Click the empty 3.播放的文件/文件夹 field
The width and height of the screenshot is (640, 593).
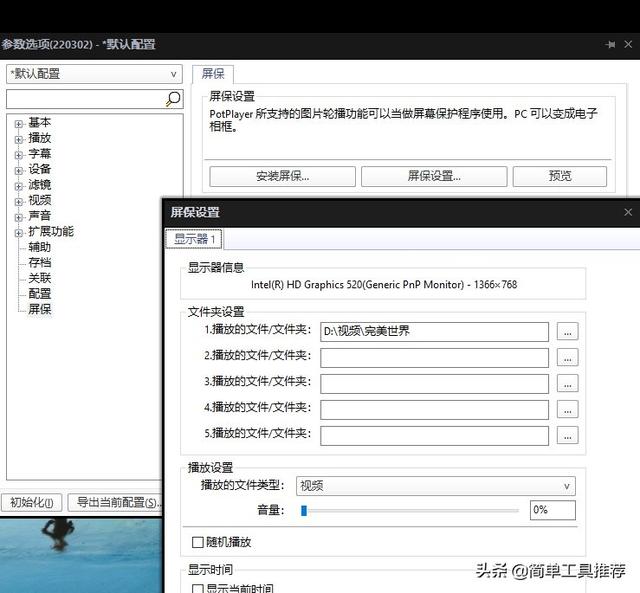point(434,384)
